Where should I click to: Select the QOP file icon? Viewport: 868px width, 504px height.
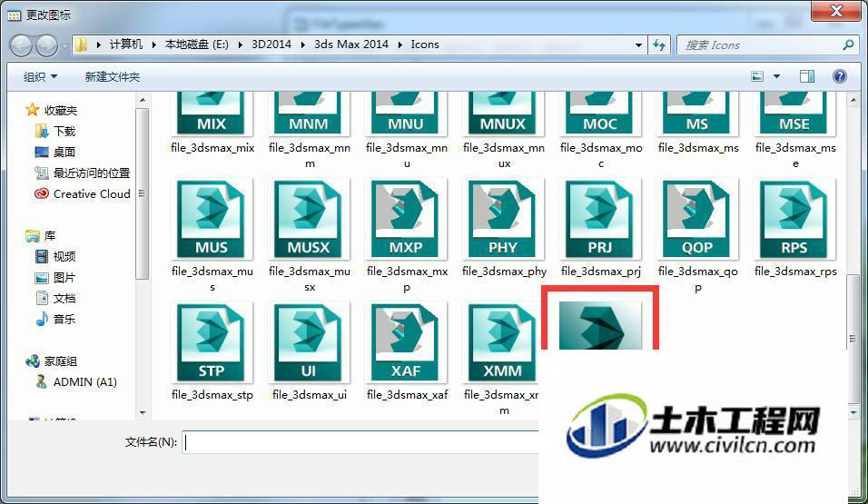point(697,218)
